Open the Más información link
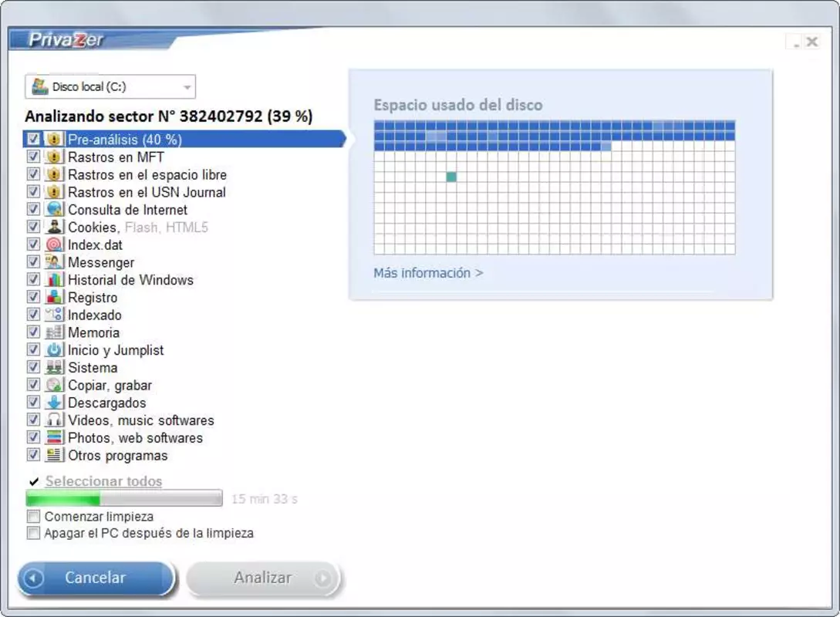 428,273
